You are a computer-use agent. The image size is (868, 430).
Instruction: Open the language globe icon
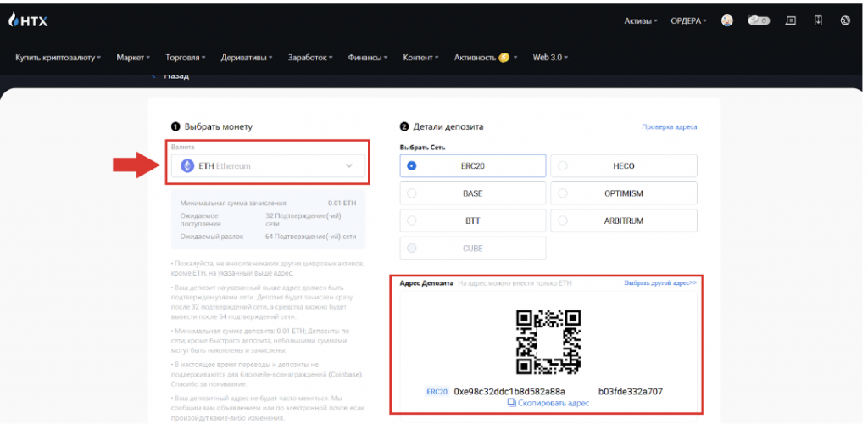pyautogui.click(x=845, y=20)
